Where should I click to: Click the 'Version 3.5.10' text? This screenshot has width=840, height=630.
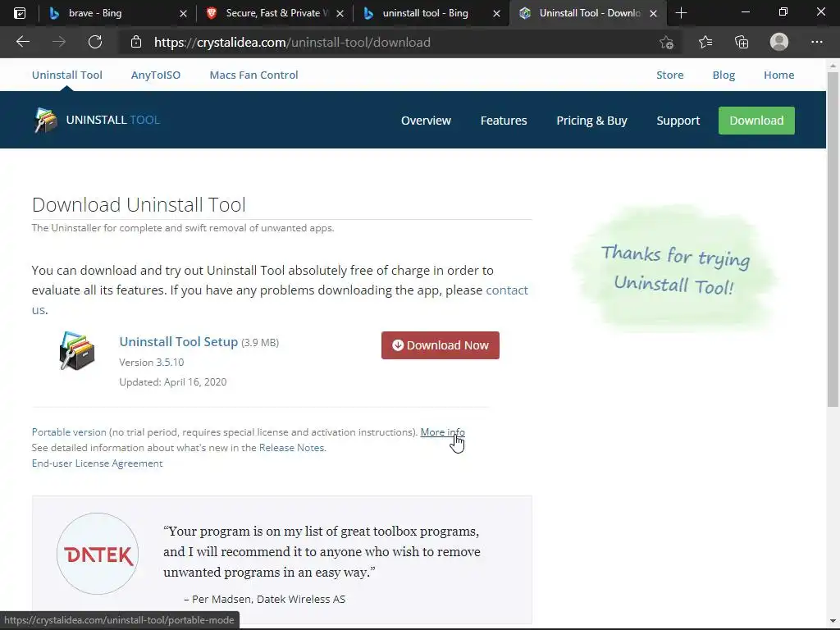click(x=152, y=362)
